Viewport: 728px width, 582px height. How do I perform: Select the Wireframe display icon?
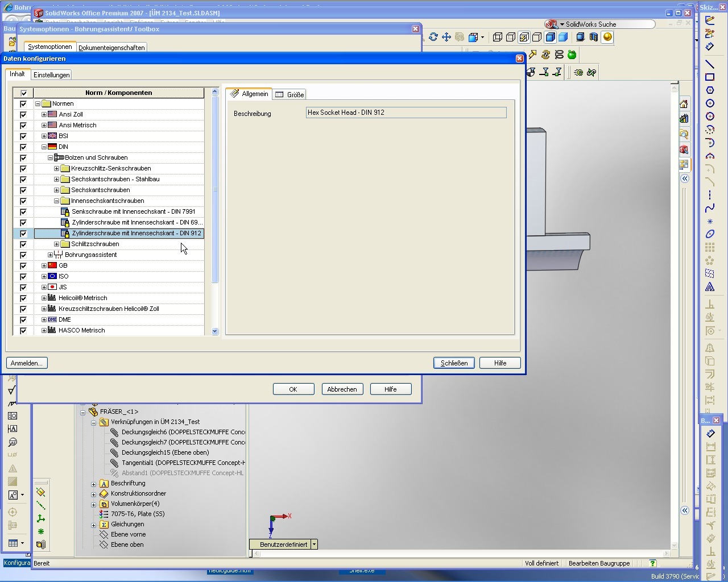[498, 37]
